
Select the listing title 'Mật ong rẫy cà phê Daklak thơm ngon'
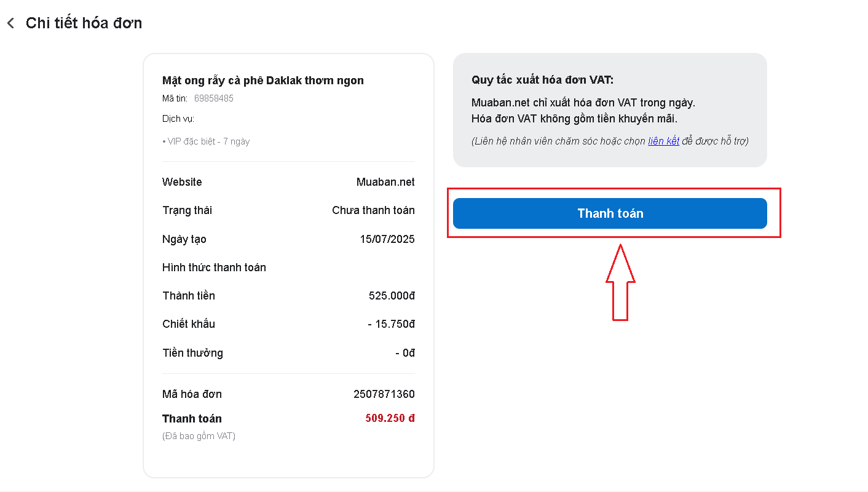pyautogui.click(x=263, y=81)
